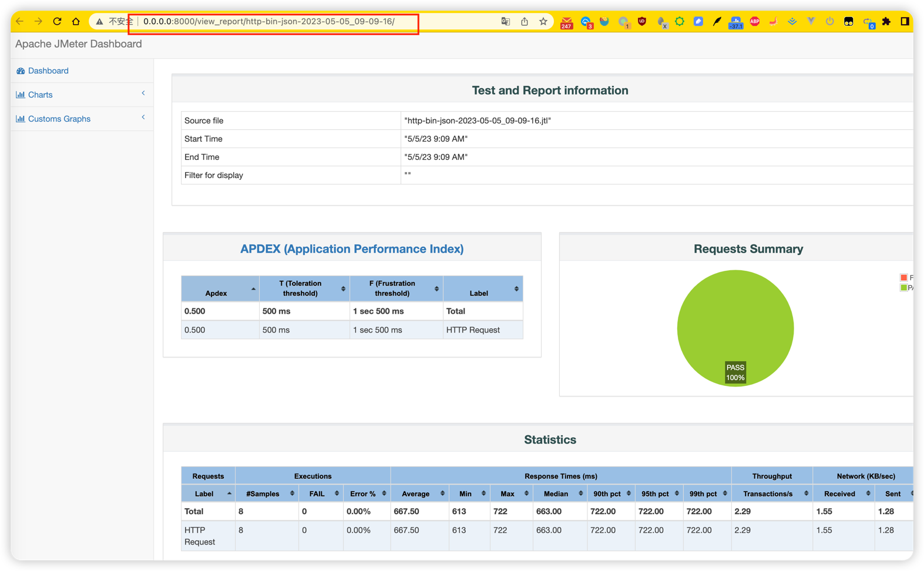Sort Statistics table by Median column
924x571 pixels.
point(560,494)
